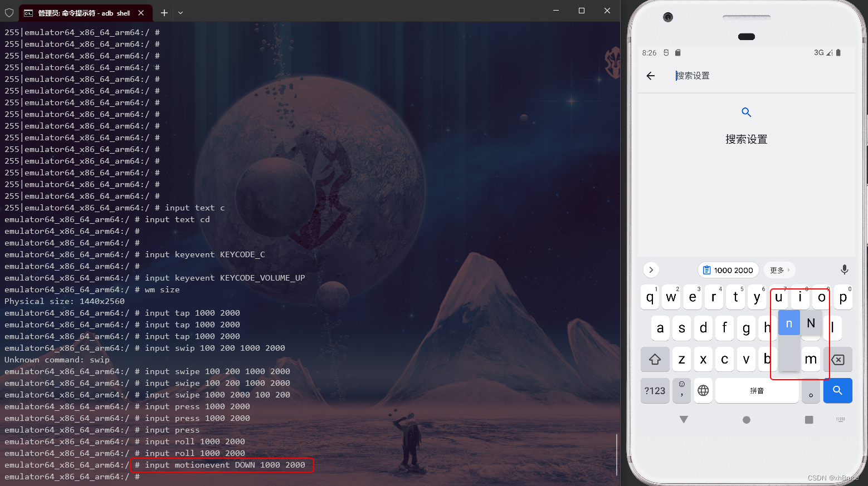
Task: Click the 'input motionevent DOWN 1000 2000' command line
Action: [225, 465]
